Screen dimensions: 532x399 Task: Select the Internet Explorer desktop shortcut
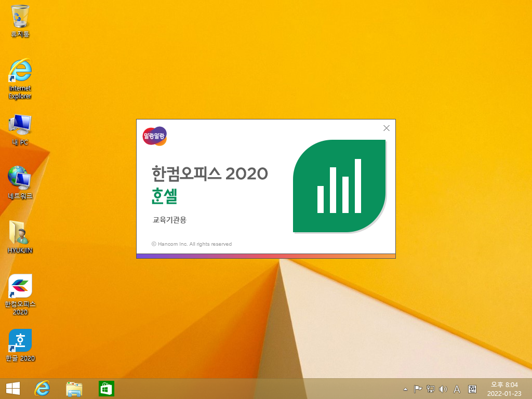[x=20, y=79]
